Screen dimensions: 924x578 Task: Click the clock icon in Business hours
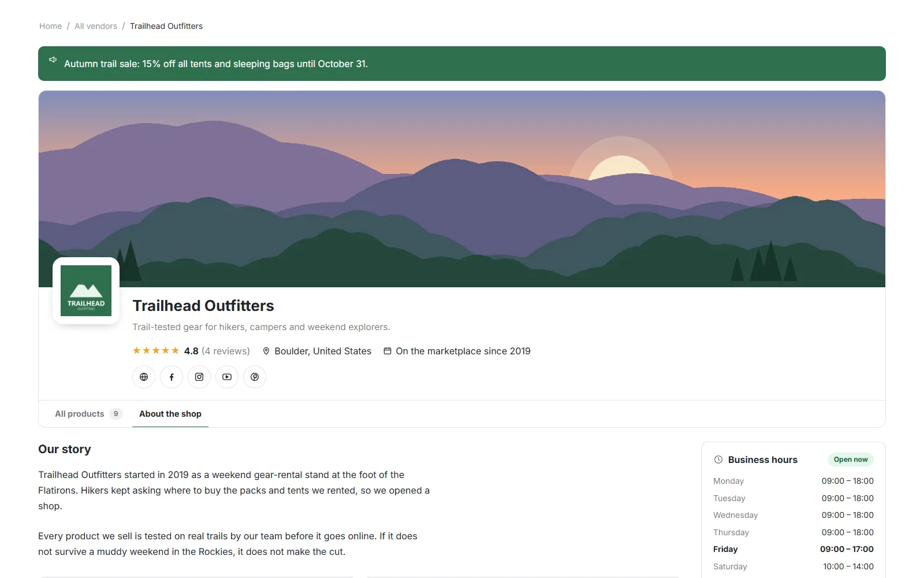[718, 460]
